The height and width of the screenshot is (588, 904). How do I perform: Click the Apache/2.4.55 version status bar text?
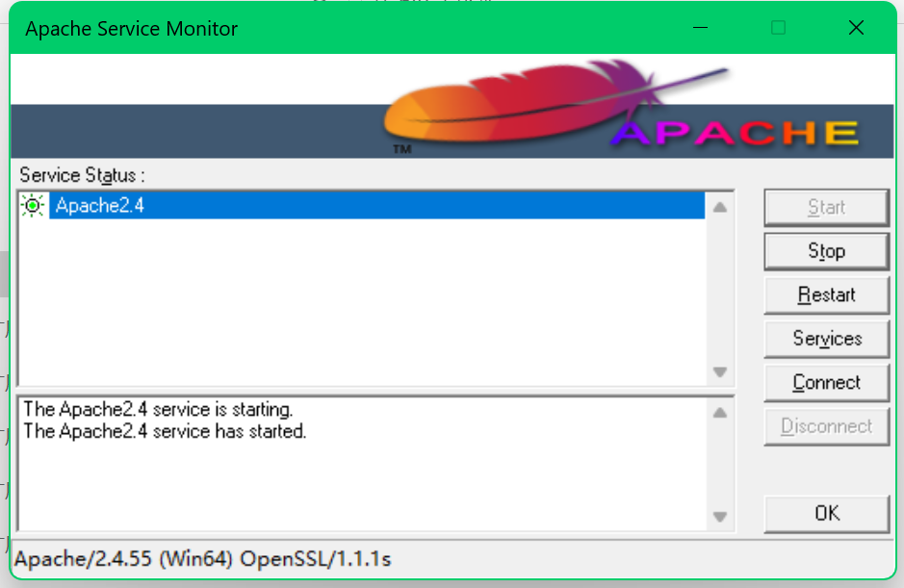pyautogui.click(x=203, y=559)
